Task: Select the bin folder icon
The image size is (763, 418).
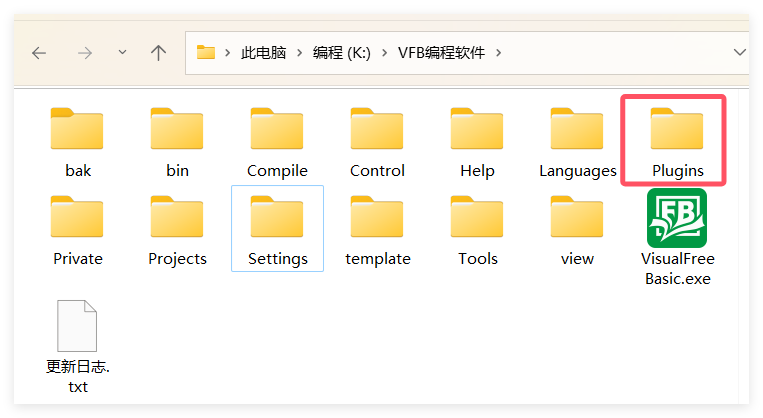Action: [177, 130]
